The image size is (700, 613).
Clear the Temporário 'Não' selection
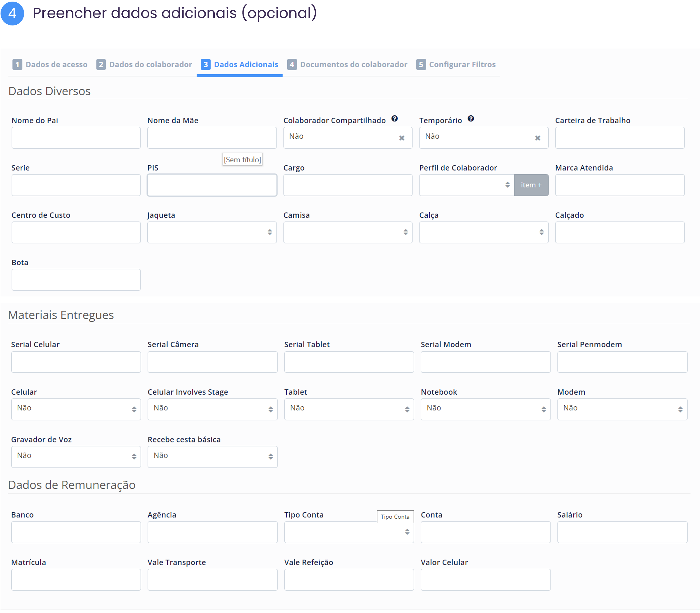[538, 138]
